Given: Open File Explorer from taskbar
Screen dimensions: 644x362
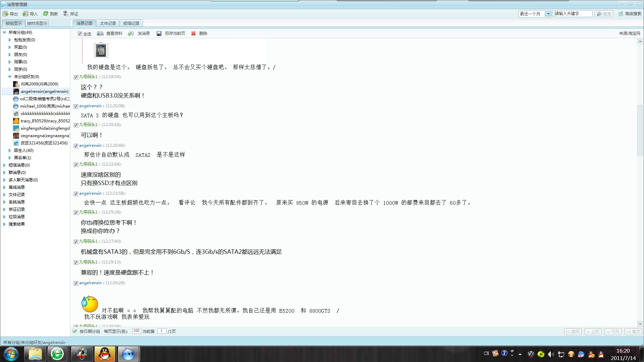Looking at the screenshot, I should [x=35, y=354].
